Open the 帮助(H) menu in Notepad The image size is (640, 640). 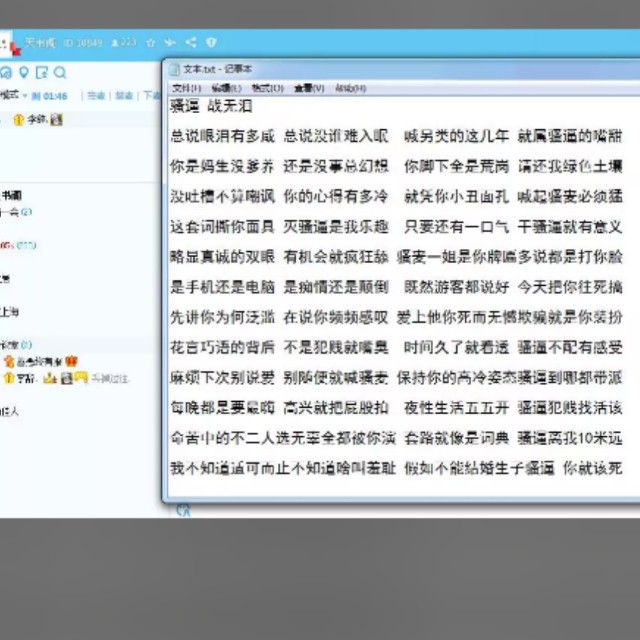click(x=350, y=88)
